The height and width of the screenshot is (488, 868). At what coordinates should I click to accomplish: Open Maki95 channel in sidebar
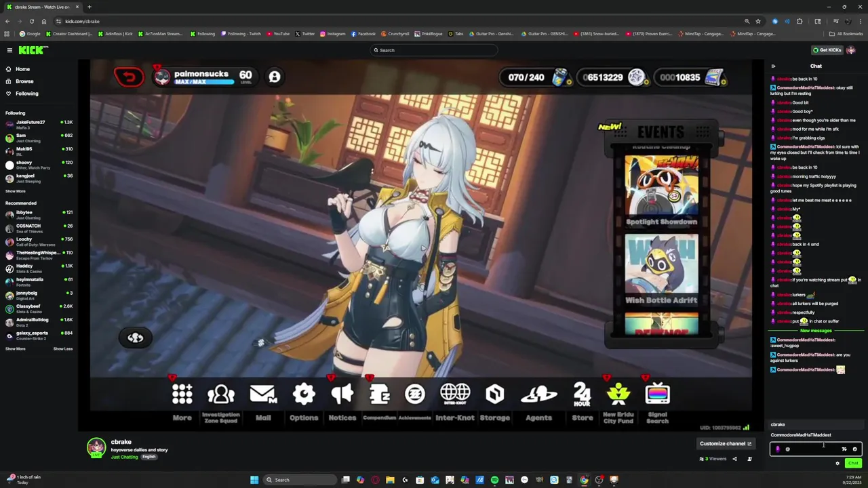tap(39, 151)
